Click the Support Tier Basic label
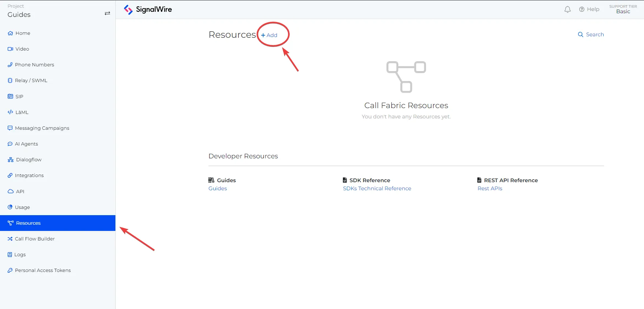644x309 pixels. click(x=623, y=9)
